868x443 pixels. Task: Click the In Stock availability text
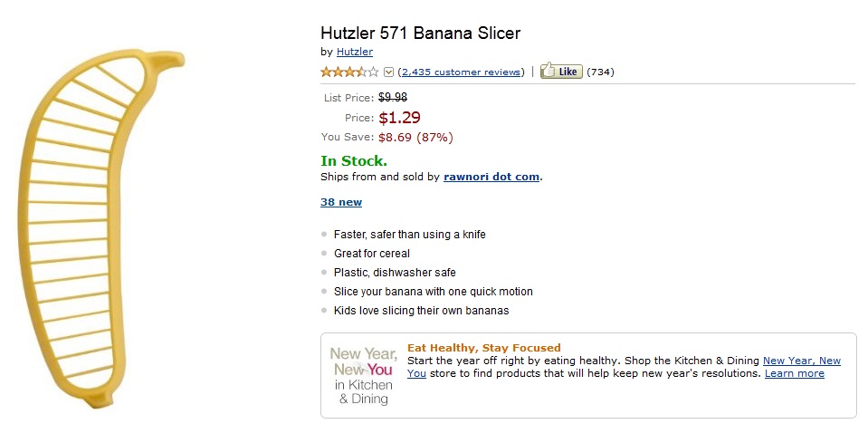pos(354,161)
